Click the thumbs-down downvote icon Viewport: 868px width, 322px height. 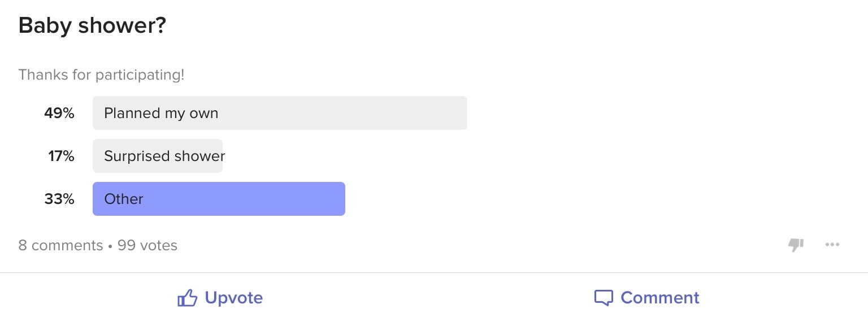(796, 245)
